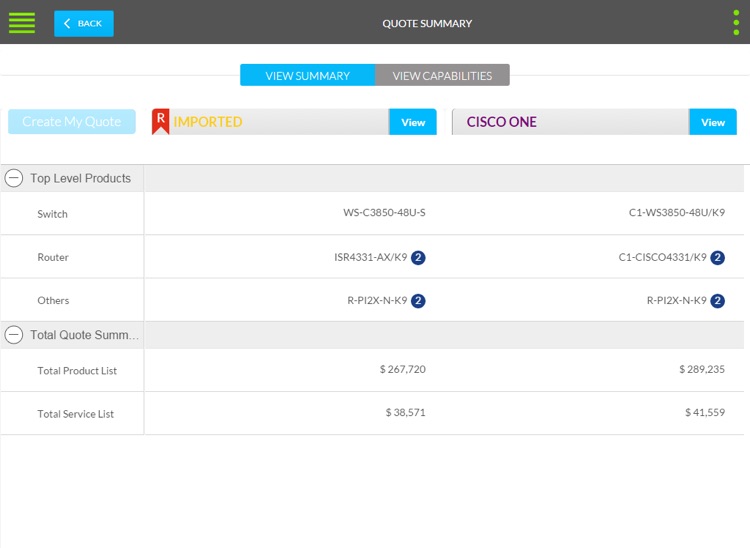This screenshot has height=548, width=750.
Task: Click the WS-C3850-48U-S switch value
Action: 384,212
